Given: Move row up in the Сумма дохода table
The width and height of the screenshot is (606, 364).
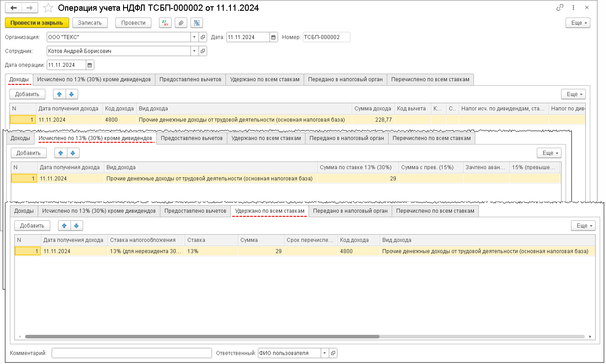Looking at the screenshot, I should pos(59,94).
